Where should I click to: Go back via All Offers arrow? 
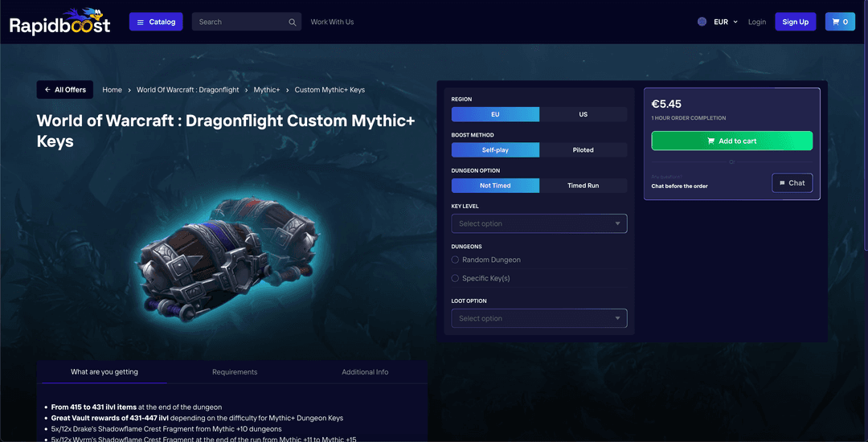65,90
